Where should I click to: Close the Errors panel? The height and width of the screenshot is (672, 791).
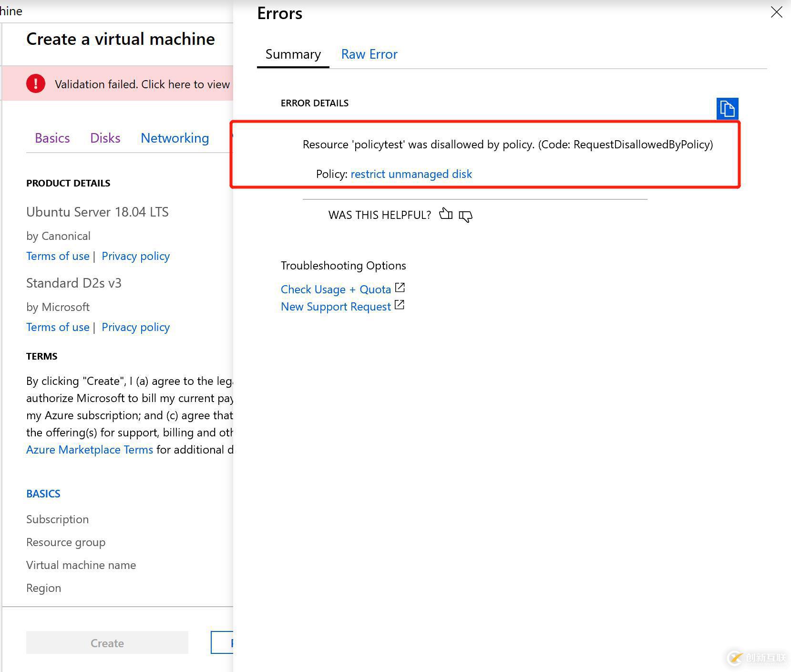[x=776, y=12]
